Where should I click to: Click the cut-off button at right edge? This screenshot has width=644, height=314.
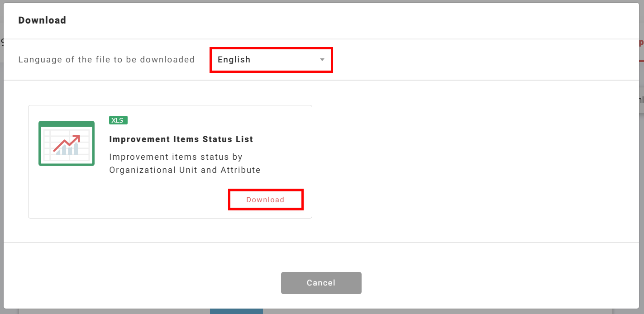tap(641, 100)
